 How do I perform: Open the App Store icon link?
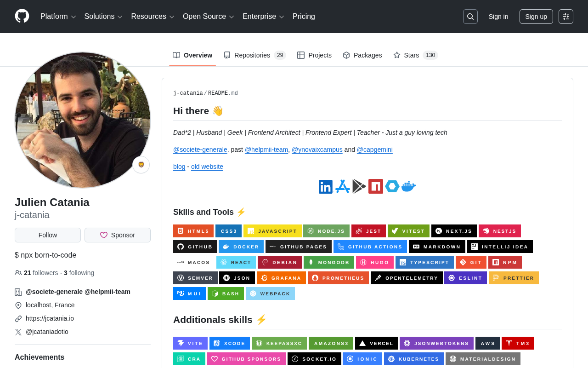click(x=343, y=186)
